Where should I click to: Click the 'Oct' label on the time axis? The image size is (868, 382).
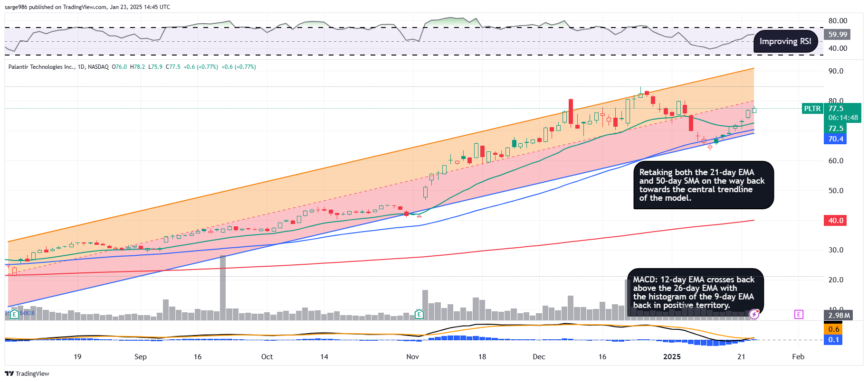click(267, 357)
